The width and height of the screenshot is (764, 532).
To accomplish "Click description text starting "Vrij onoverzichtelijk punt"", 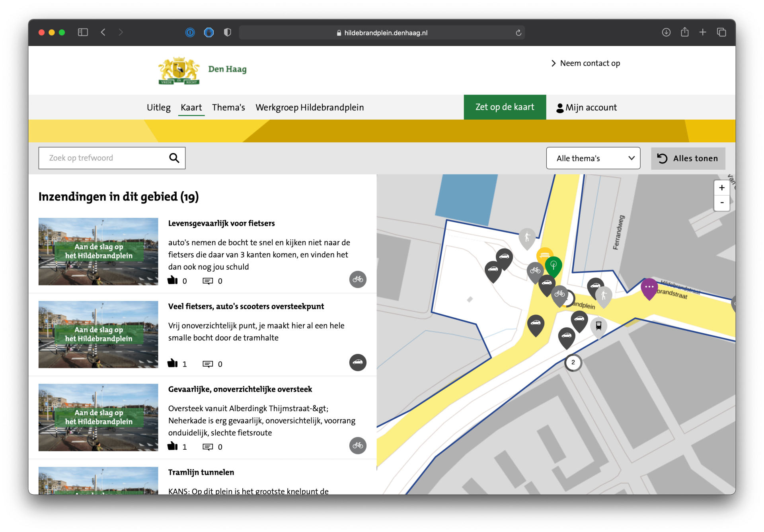I will tap(256, 332).
